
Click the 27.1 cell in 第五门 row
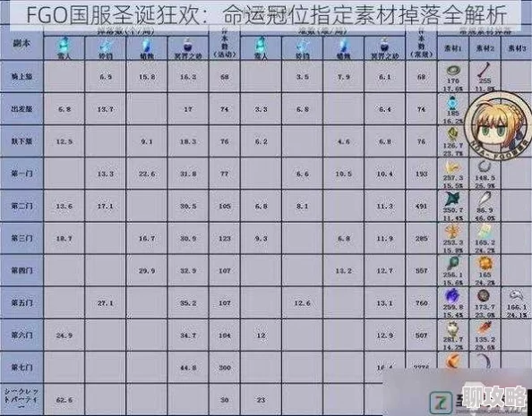105,302
